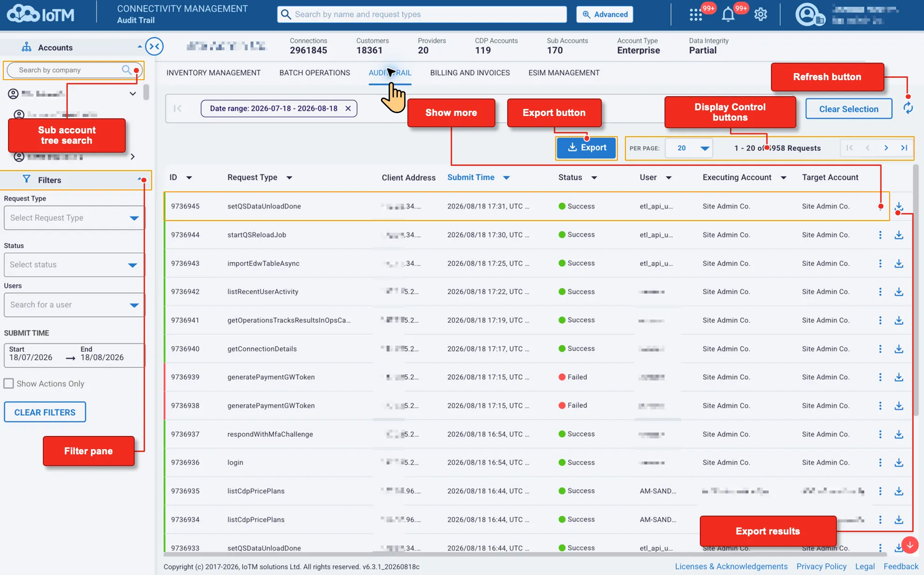Screen dimensions: 924x575
Task: Click Clear Selection button
Action: tap(849, 109)
